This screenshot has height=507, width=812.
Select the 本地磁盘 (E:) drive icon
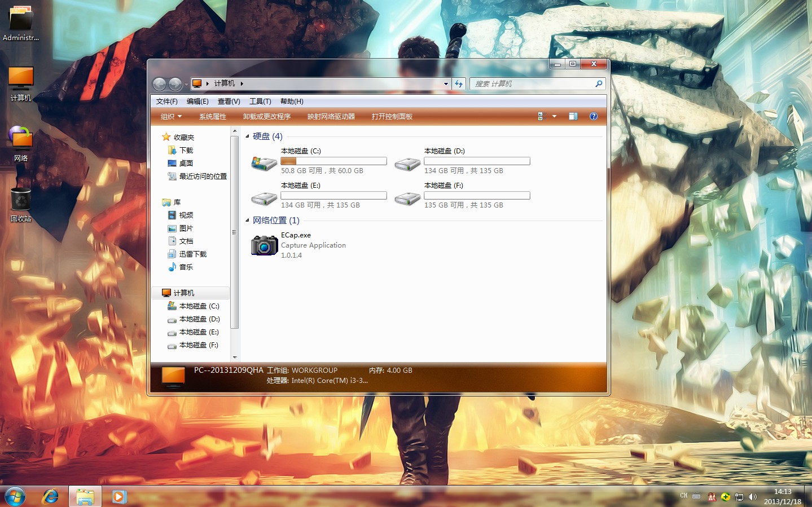coord(264,199)
